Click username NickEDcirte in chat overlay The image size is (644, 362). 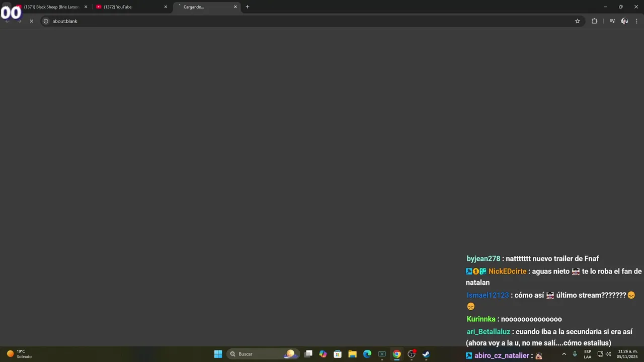507,271
